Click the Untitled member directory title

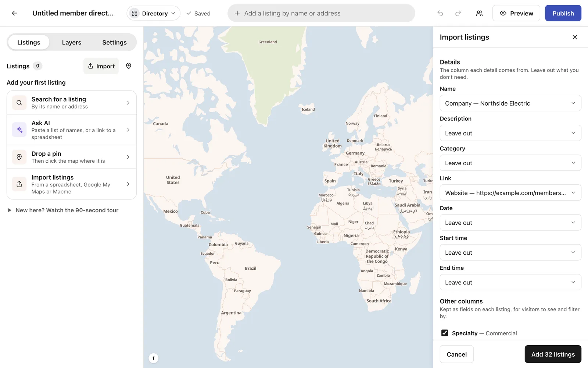coord(73,13)
